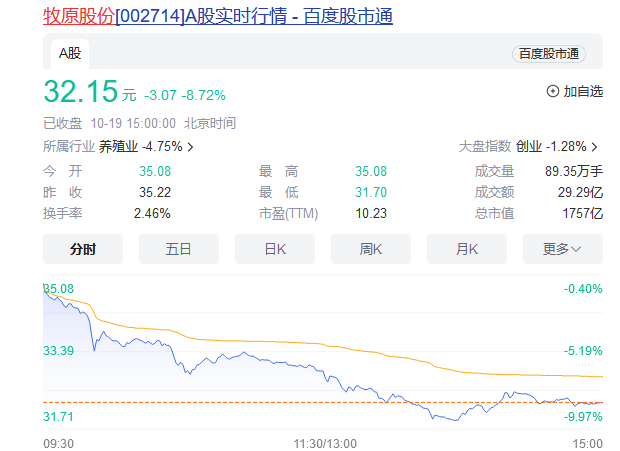Click the 市盈(TTM) value 10.23
The width and height of the screenshot is (620, 451).
click(x=371, y=213)
